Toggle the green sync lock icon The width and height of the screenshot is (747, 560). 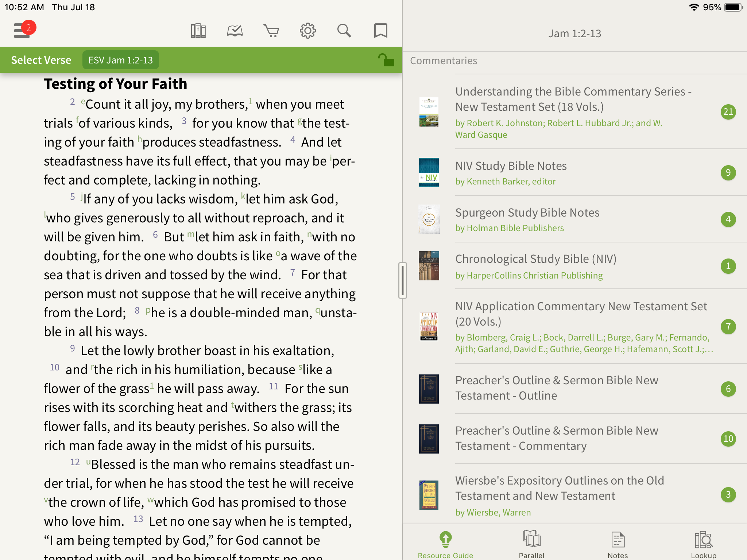(386, 60)
